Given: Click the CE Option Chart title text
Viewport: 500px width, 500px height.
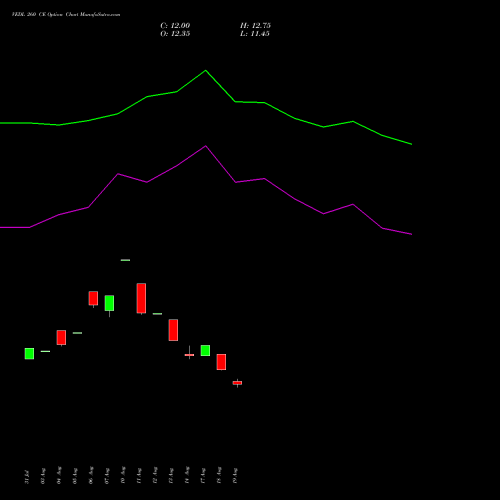Looking at the screenshot, I should point(66,15).
